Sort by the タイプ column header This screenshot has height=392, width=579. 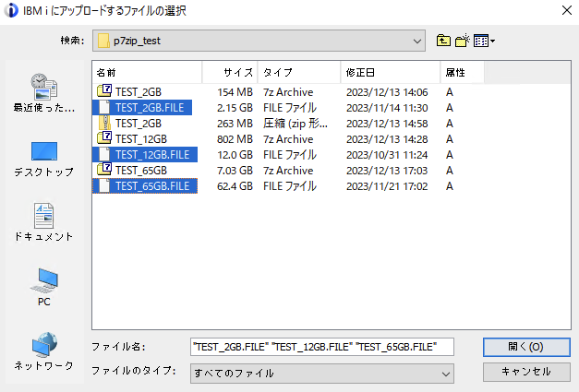click(298, 72)
